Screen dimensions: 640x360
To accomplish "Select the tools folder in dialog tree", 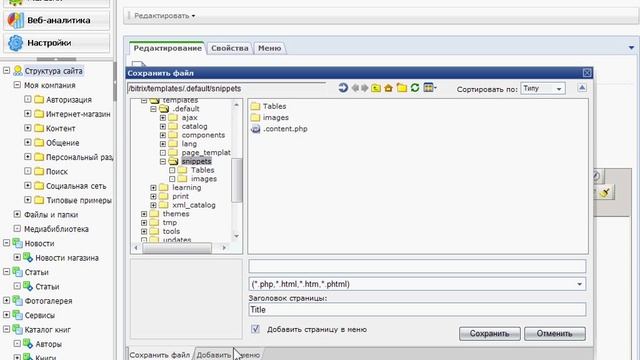I will 171,231.
